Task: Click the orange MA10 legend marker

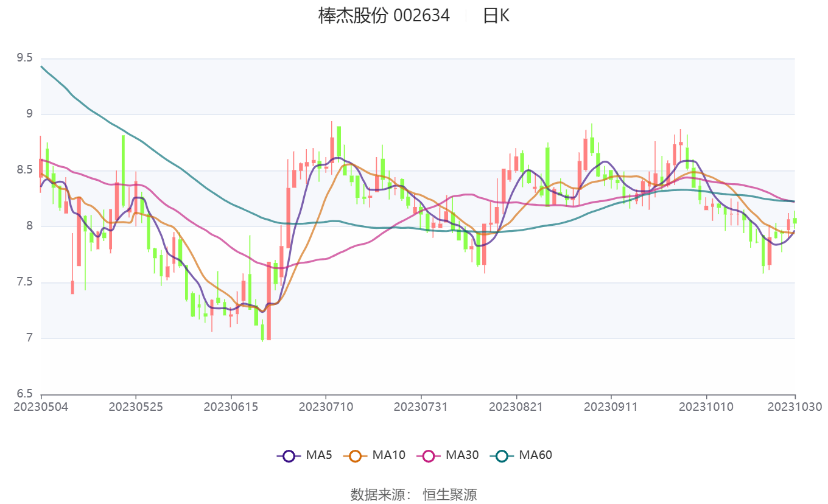Action: point(356,455)
